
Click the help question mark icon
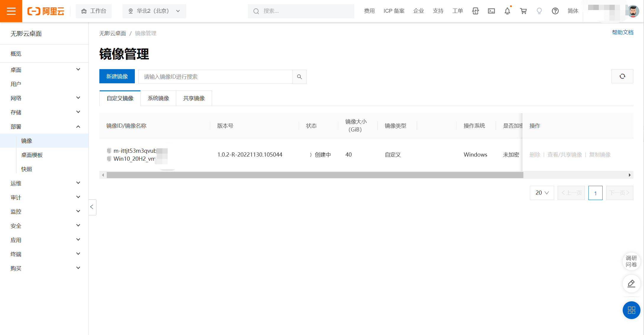coord(555,11)
